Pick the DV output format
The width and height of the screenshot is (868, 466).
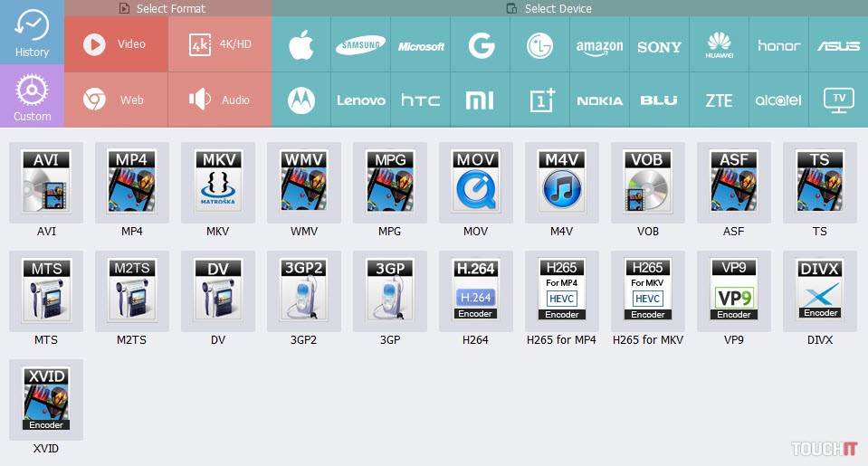click(217, 291)
